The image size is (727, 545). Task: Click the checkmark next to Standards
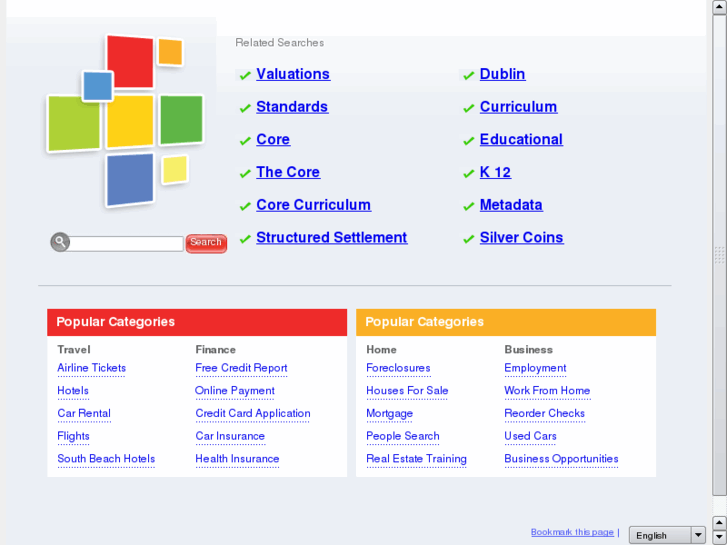point(245,108)
